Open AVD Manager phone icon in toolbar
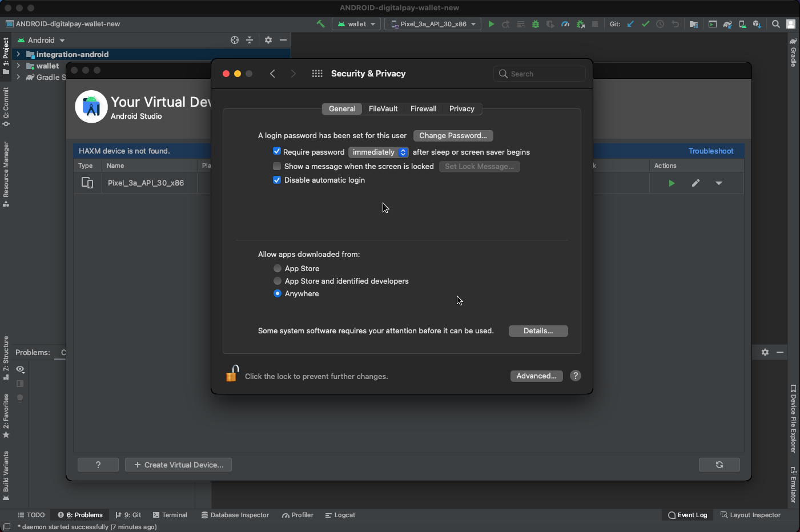The height and width of the screenshot is (532, 800). [x=742, y=24]
